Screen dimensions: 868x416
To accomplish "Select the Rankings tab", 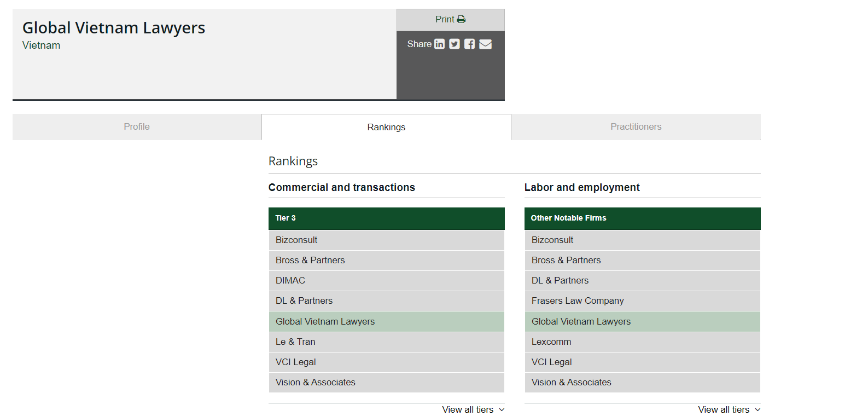I will pyautogui.click(x=386, y=127).
